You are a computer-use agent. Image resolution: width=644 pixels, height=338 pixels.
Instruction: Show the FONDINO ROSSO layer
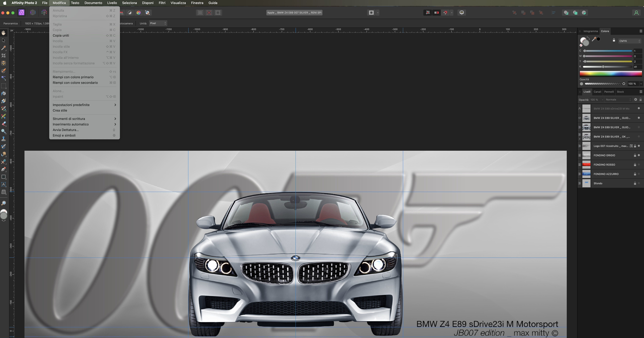(x=639, y=164)
